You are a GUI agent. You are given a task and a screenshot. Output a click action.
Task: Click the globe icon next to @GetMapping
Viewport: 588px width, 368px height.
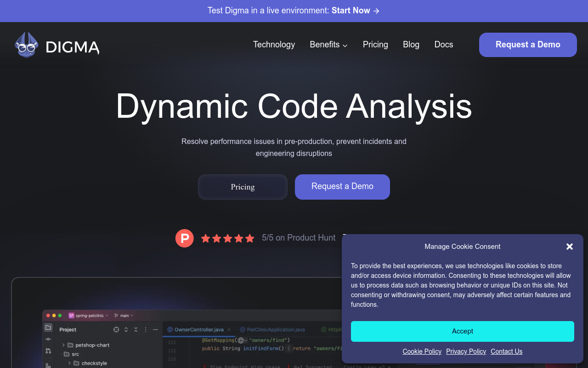click(x=241, y=340)
